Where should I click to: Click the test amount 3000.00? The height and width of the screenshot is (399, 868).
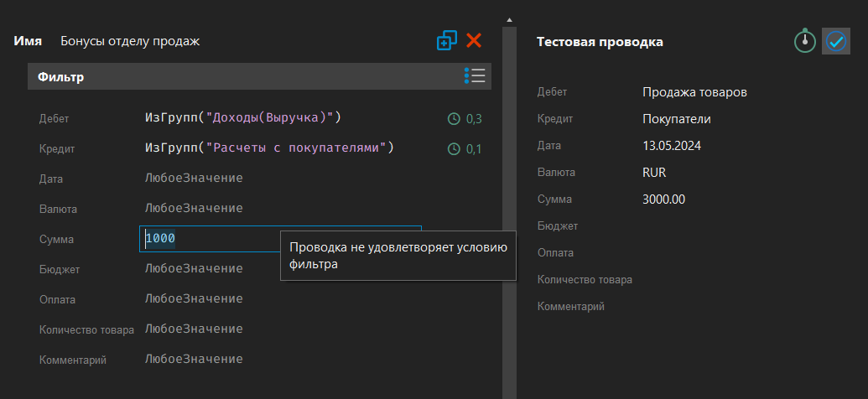[x=663, y=199]
